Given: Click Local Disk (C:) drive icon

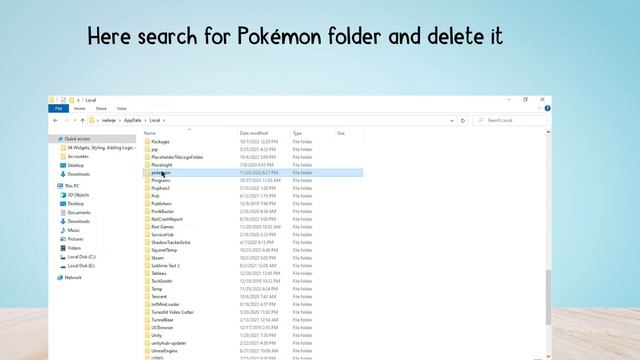Looking at the screenshot, I should (x=63, y=257).
